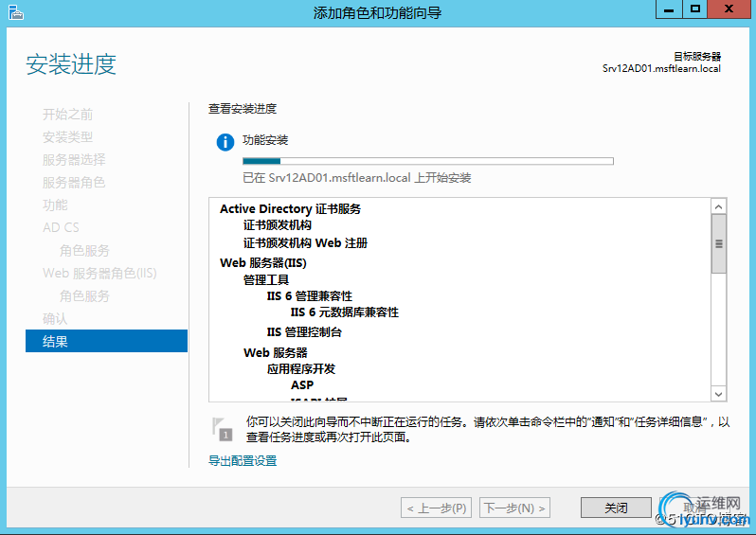The width and height of the screenshot is (756, 535).
Task: Click the 证书颁发机构 Web 注册 entry
Action: coord(305,243)
